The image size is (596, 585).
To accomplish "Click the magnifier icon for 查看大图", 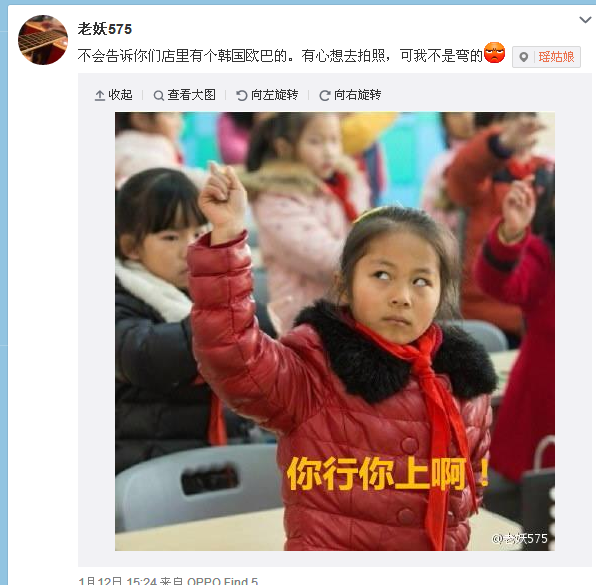I will 159,95.
